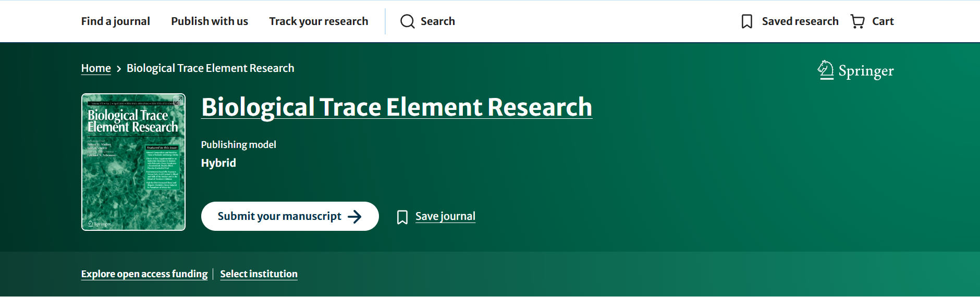
Task: Click the expand icon on the journal cover
Action: (x=178, y=101)
